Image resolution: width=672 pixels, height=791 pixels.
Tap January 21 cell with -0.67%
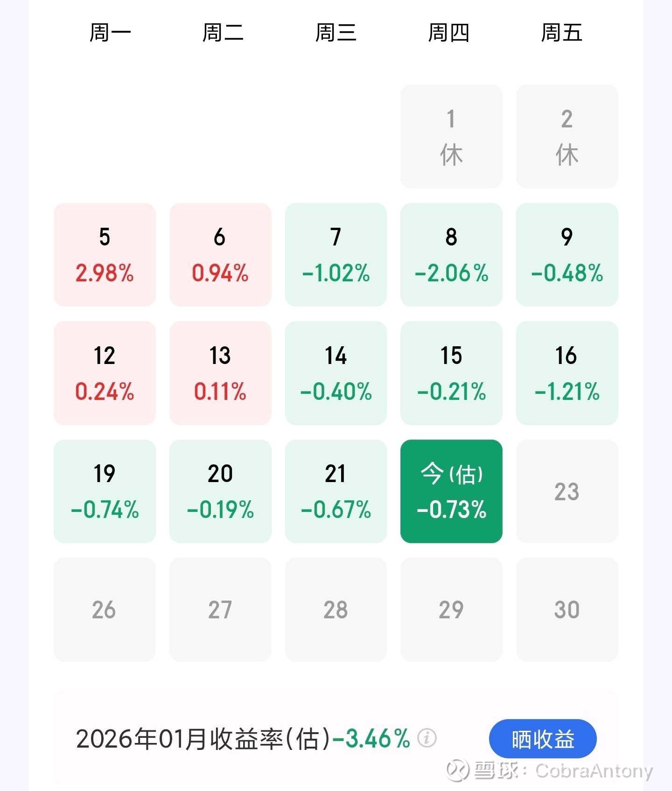click(336, 491)
